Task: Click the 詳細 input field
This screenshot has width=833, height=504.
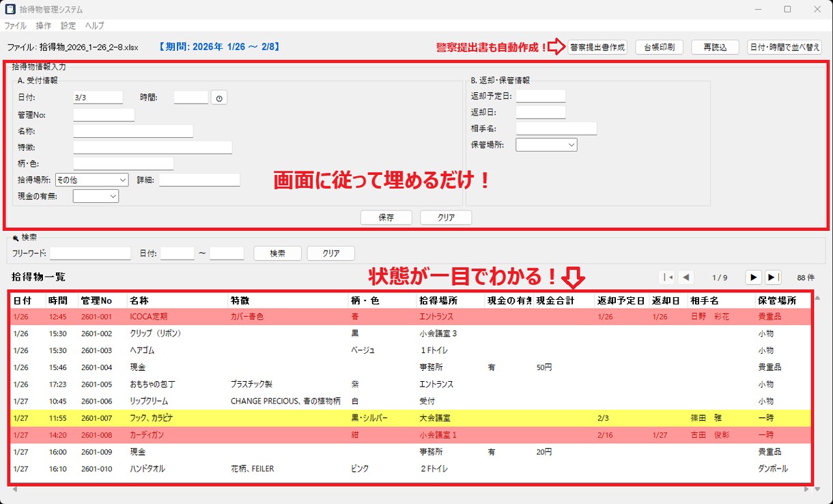Action: (x=199, y=180)
